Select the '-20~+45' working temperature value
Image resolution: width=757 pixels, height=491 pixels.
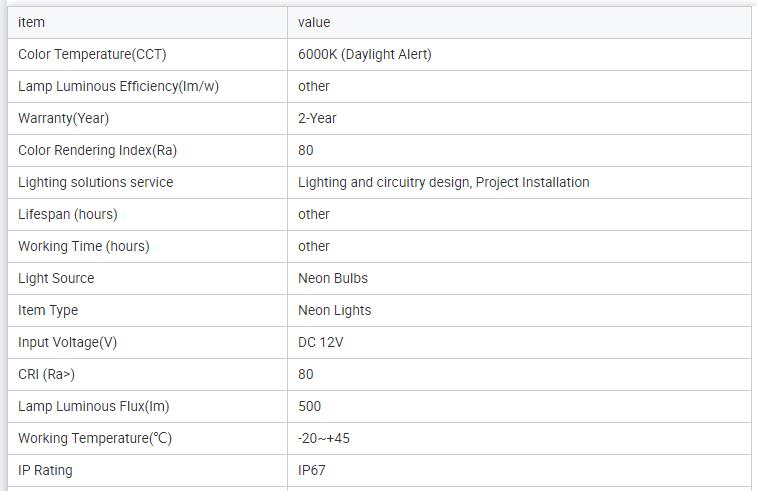pos(324,438)
